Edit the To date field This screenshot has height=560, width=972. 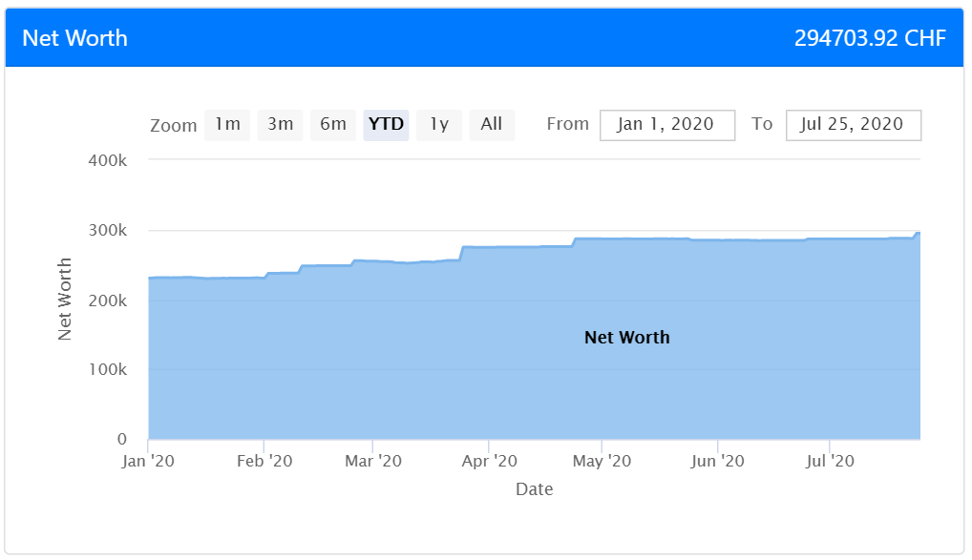(853, 125)
